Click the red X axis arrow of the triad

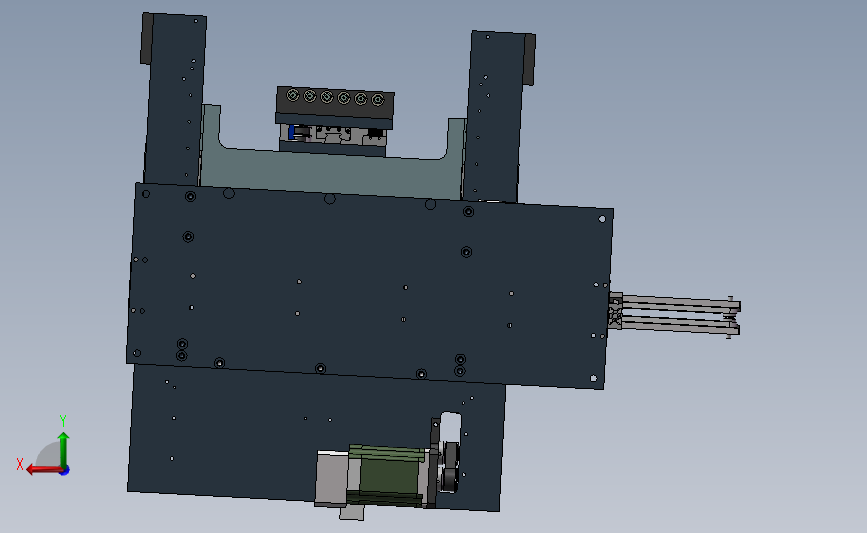[44, 470]
